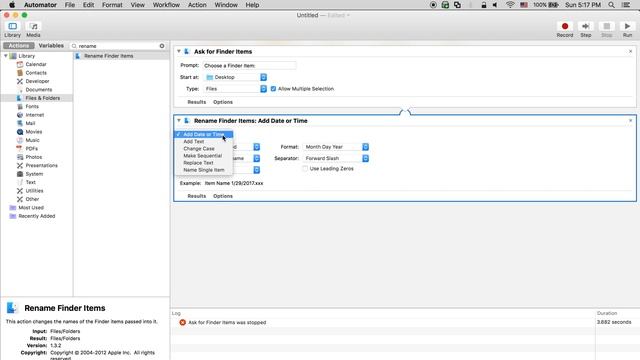Open the Separator Forward Slash dropdown
640x360 pixels.
coord(336,158)
